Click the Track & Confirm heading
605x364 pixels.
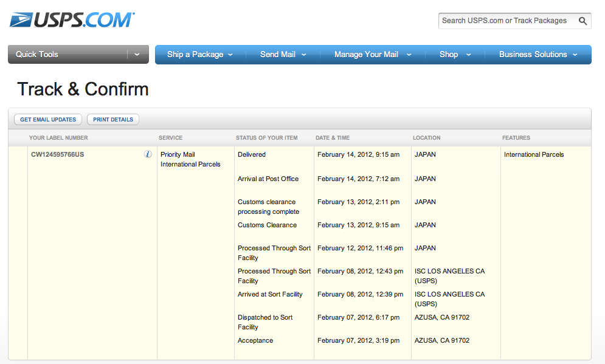click(x=83, y=89)
